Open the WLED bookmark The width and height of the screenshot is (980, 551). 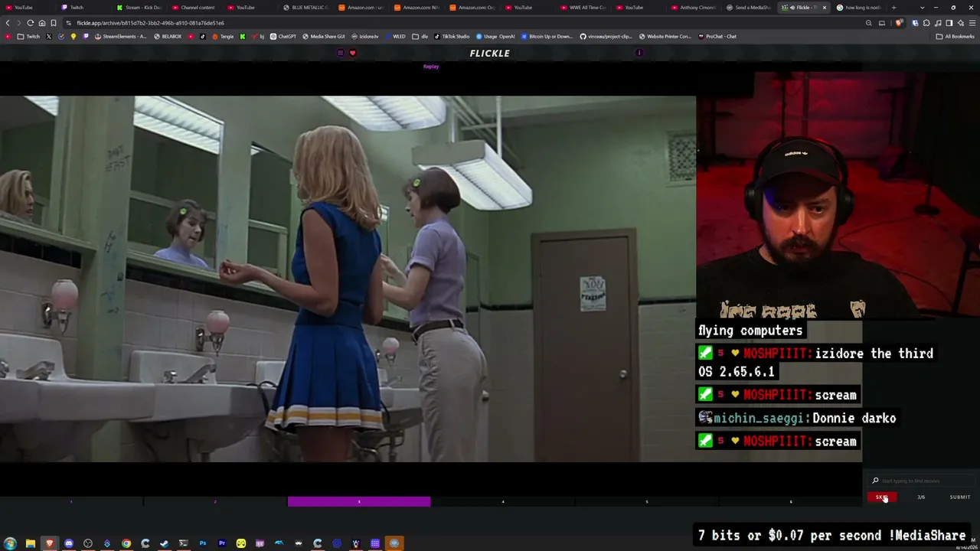tap(396, 37)
